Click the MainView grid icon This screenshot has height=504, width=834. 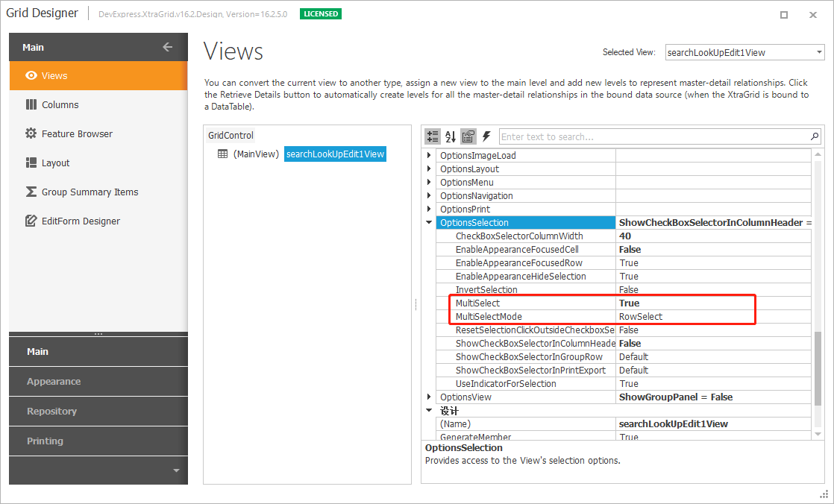[223, 154]
